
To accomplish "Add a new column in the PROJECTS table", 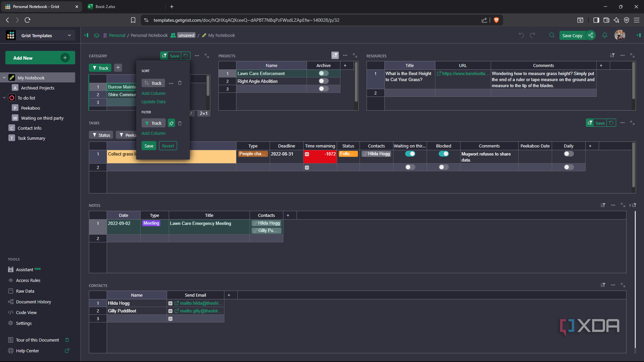I will 345,65.
